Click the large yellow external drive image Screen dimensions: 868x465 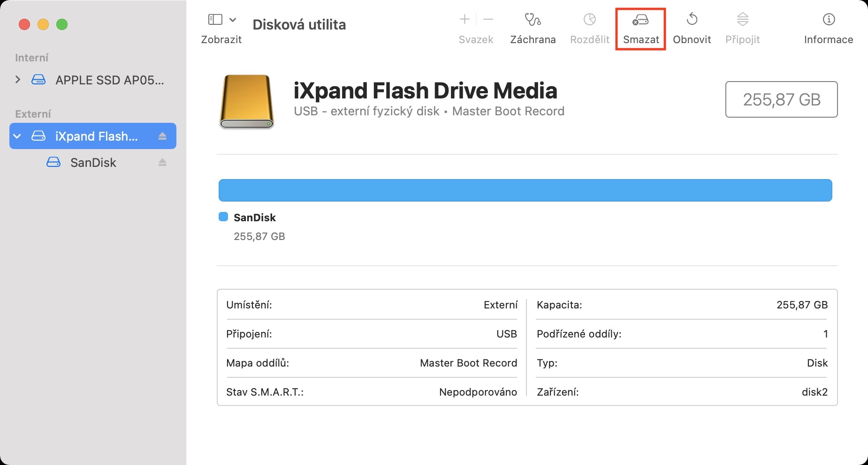pos(246,101)
